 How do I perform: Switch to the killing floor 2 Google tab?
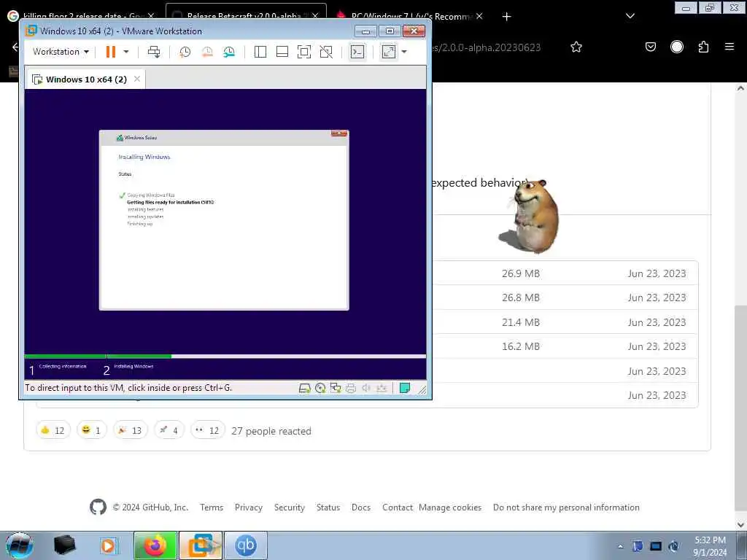pos(82,16)
